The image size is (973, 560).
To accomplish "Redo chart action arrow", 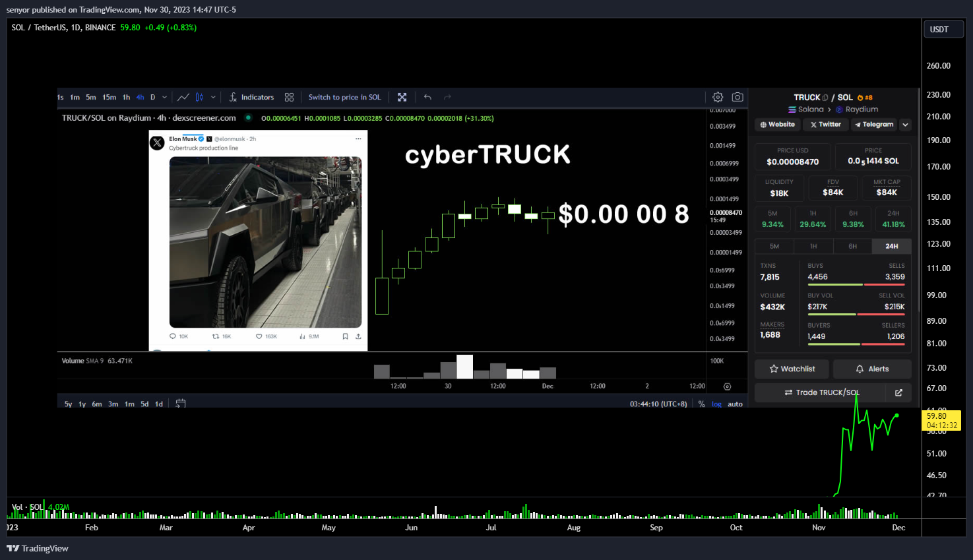I will [447, 97].
